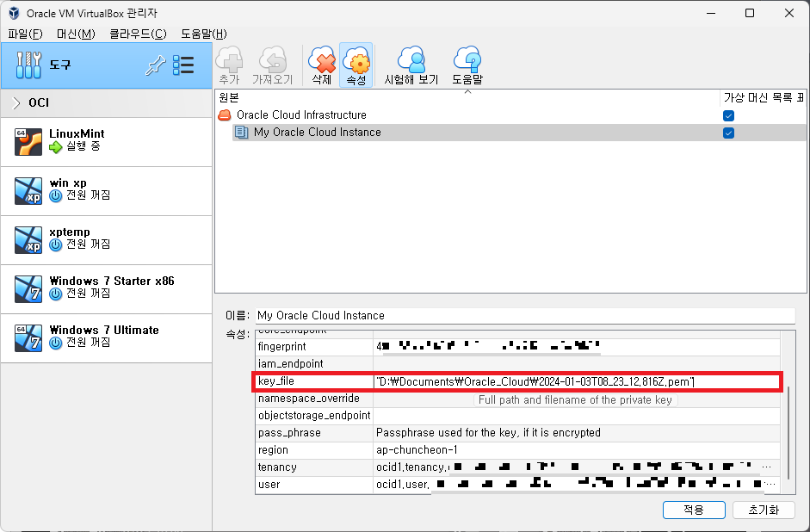Click the objectstorage_endpoint property name
The height and width of the screenshot is (532, 810).
click(314, 415)
